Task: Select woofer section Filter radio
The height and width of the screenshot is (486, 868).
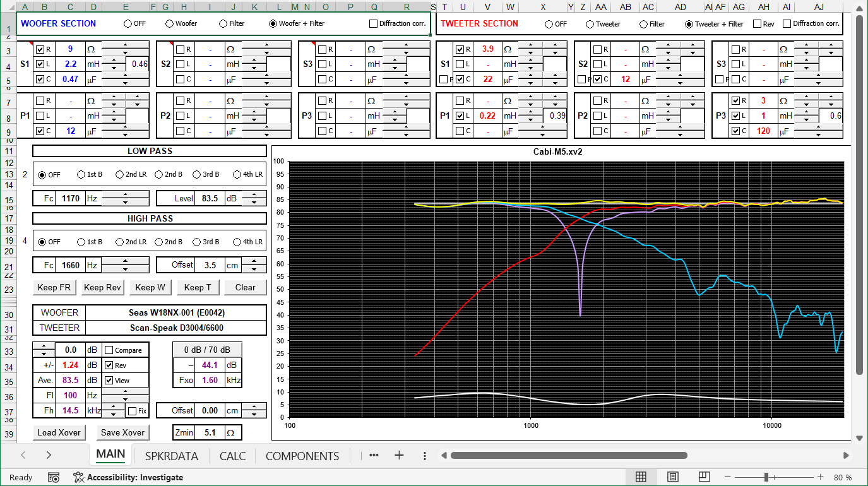Action: point(223,23)
